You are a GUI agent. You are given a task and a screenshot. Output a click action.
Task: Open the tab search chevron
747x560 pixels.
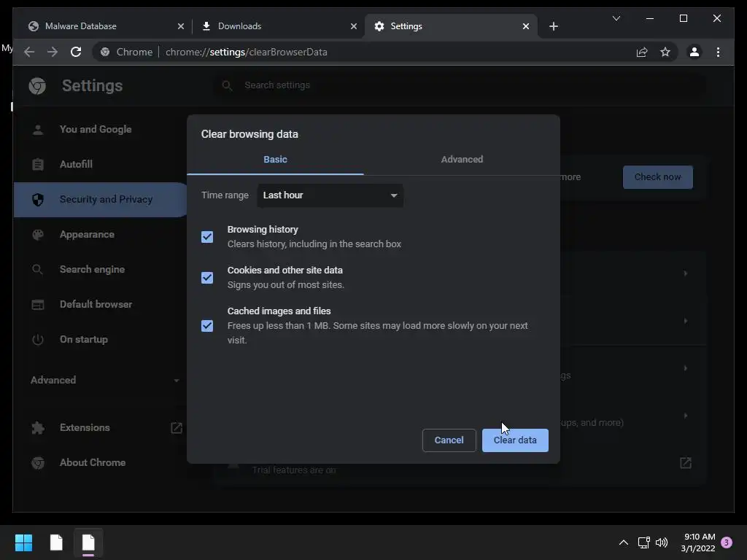616,18
